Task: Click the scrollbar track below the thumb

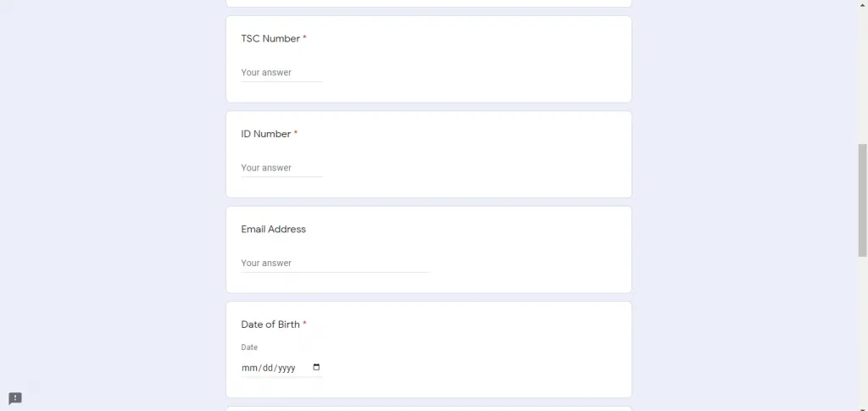Action: tap(862, 339)
